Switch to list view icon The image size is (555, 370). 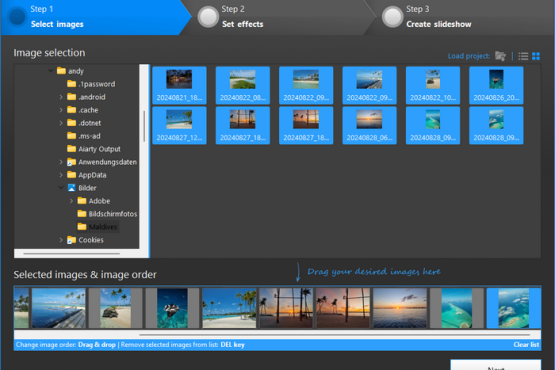click(523, 56)
